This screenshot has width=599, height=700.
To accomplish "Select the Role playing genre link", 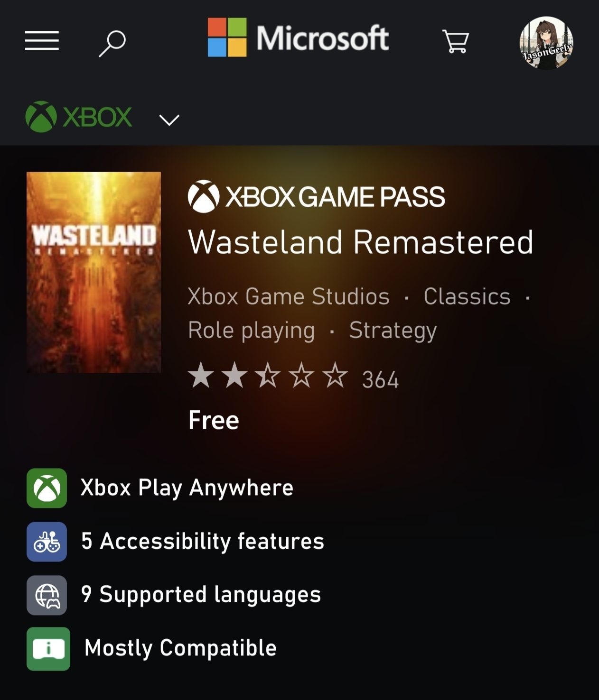I will tap(252, 330).
